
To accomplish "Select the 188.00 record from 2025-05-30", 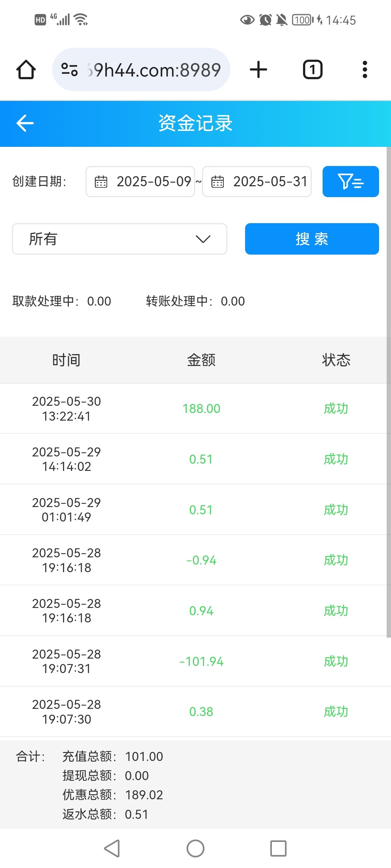I will 201,409.
